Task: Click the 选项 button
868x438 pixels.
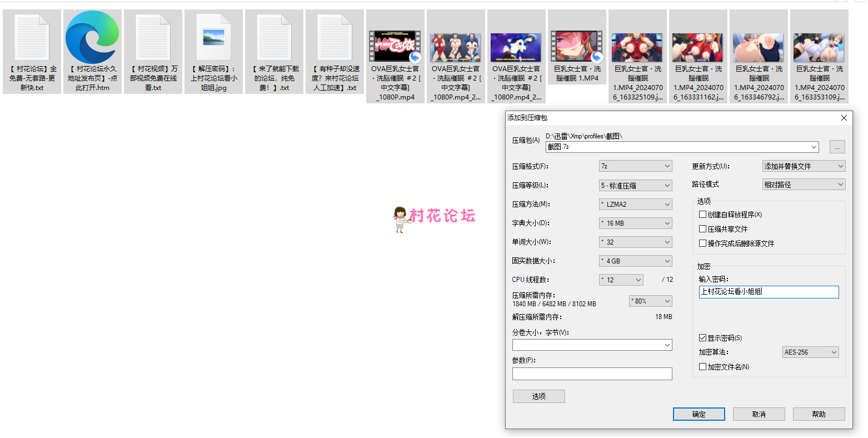Action: [x=538, y=396]
